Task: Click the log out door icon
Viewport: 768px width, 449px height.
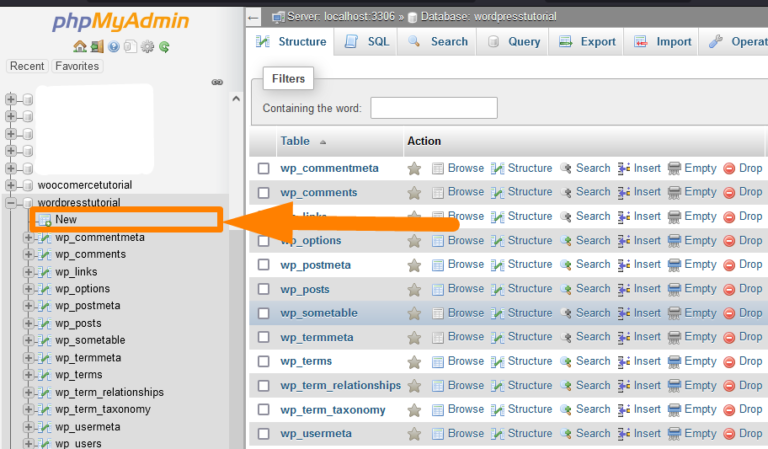Action: tap(97, 46)
